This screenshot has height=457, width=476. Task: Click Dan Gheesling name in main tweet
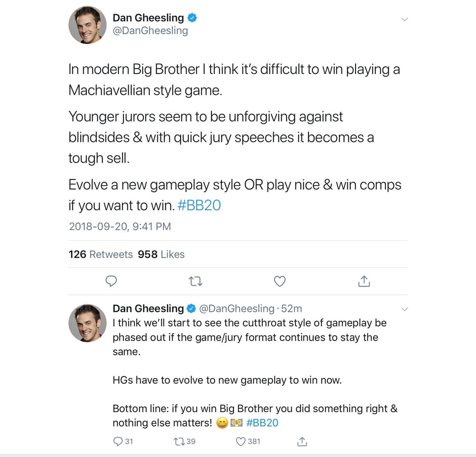(148, 18)
